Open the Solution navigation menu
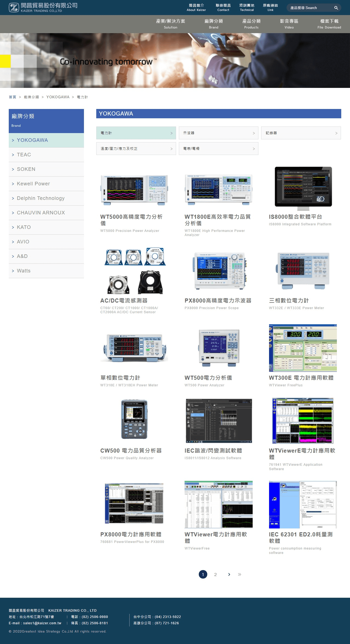The width and height of the screenshot is (350, 644). [x=171, y=24]
